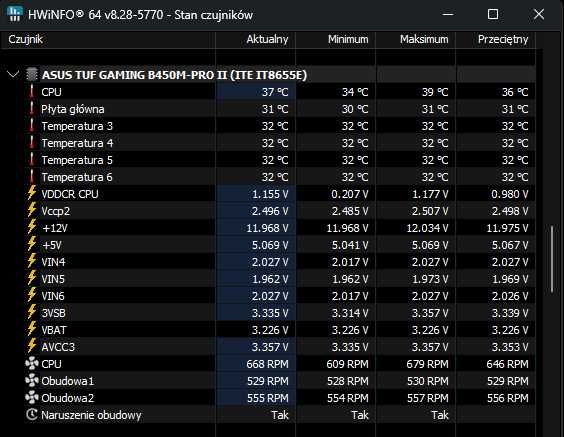
Task: Select the ASUS TUF GAMING B450M-PRO II heading
Action: [174, 75]
